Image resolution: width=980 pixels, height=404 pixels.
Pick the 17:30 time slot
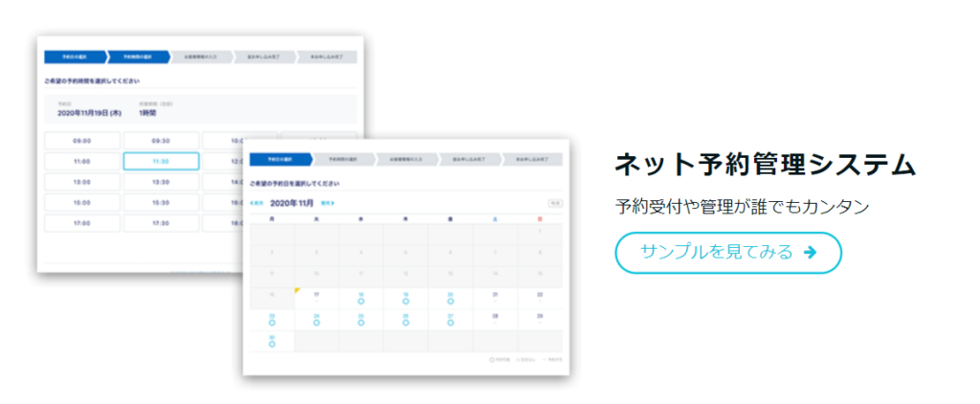coord(161,222)
